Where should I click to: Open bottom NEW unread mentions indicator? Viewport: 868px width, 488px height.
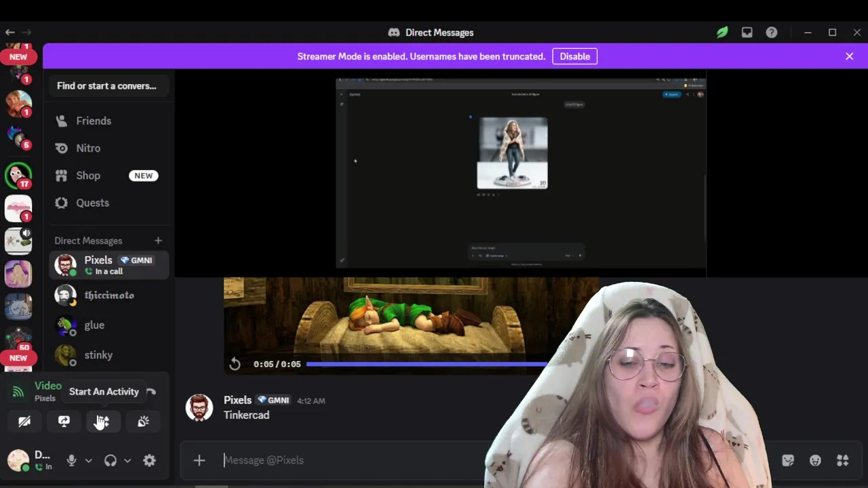18,358
